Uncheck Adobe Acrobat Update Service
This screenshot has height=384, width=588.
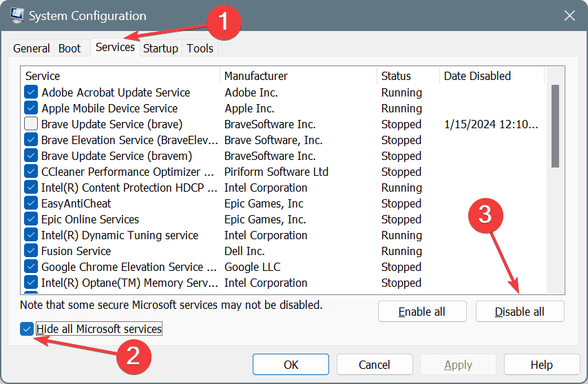point(31,92)
